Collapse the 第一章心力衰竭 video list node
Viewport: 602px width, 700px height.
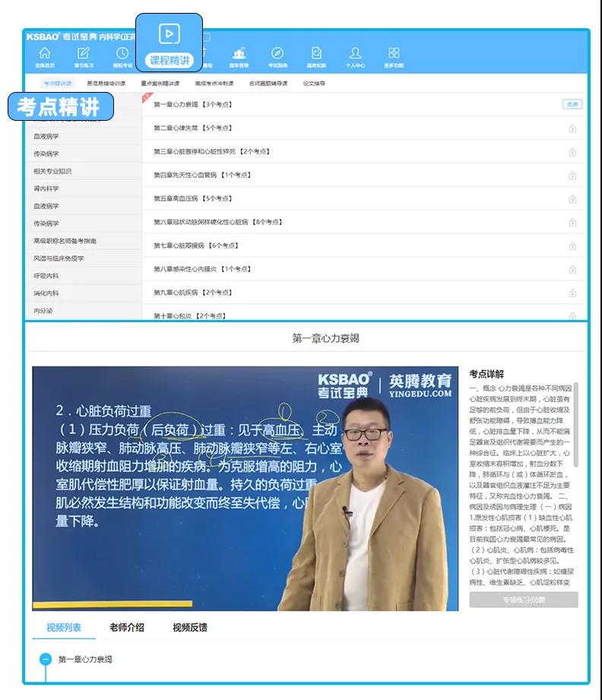[46, 660]
